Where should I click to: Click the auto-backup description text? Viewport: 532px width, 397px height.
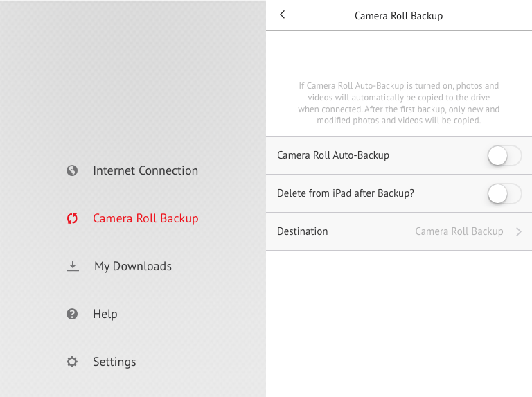(398, 103)
